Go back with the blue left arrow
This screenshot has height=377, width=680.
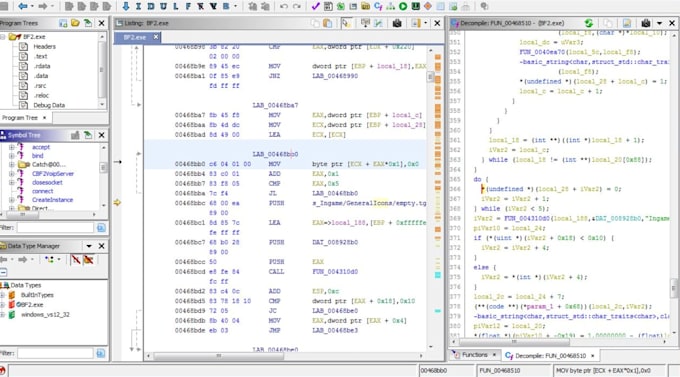(22, 6)
